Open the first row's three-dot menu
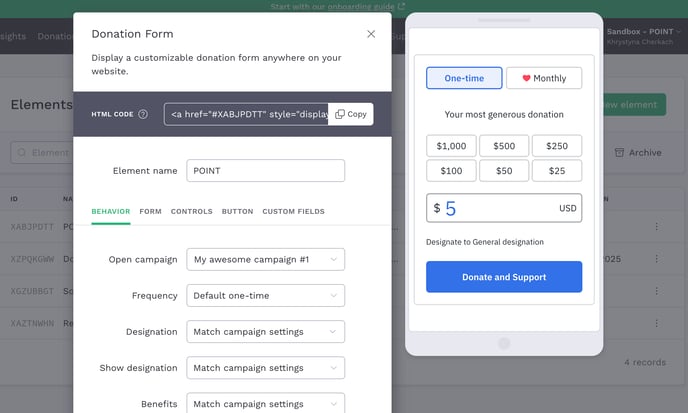The width and height of the screenshot is (688, 413). tap(656, 227)
